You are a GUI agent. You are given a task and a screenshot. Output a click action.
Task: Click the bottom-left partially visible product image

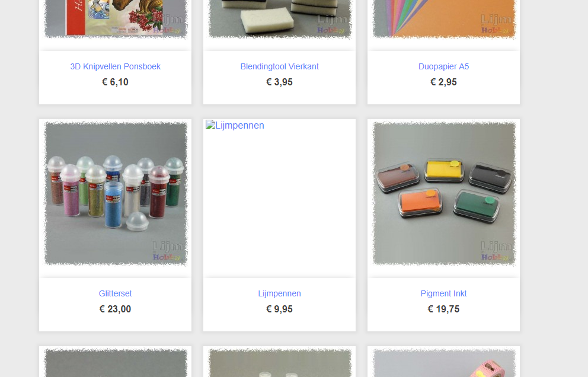(116, 362)
